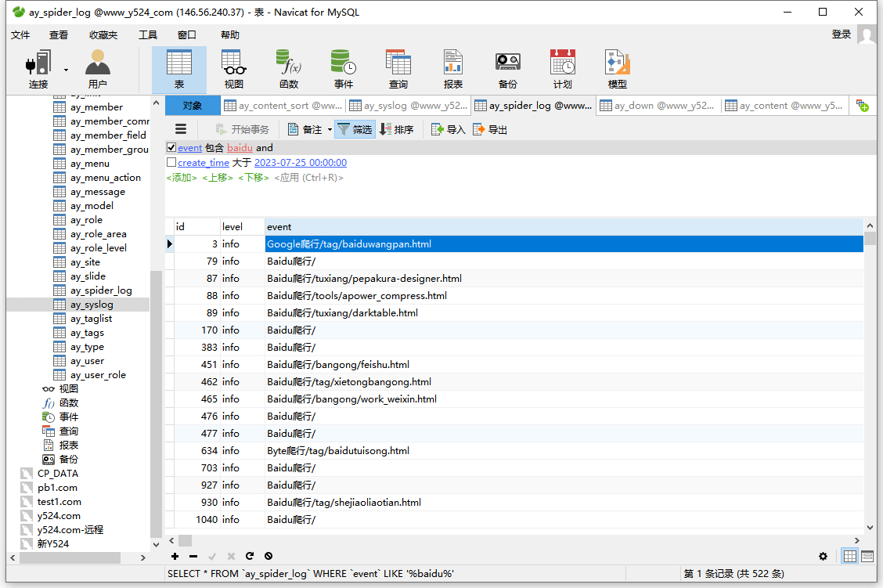Click the hamburger menu icon in table toolbar
Viewport: 883px width, 588px height.
tap(181, 129)
